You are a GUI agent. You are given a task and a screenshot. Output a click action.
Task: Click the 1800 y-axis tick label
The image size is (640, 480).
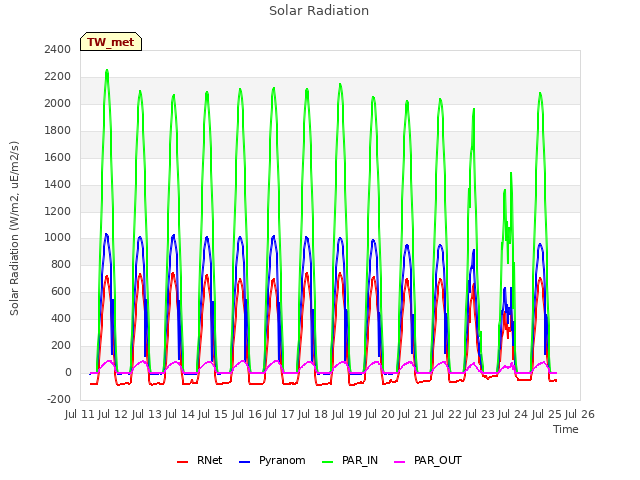point(58,131)
